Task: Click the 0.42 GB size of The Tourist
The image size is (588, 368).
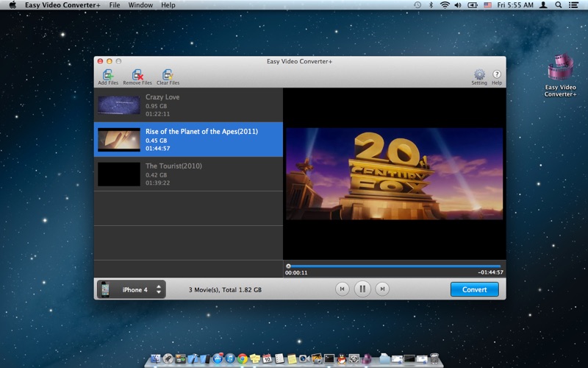Action: coord(156,175)
